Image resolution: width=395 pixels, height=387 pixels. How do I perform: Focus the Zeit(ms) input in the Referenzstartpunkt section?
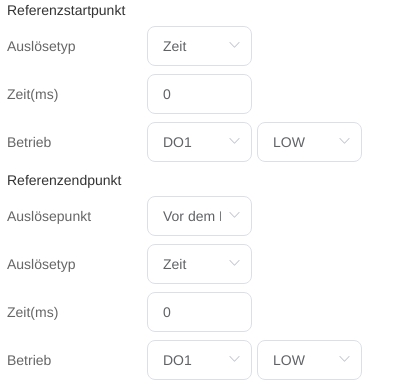click(x=199, y=94)
